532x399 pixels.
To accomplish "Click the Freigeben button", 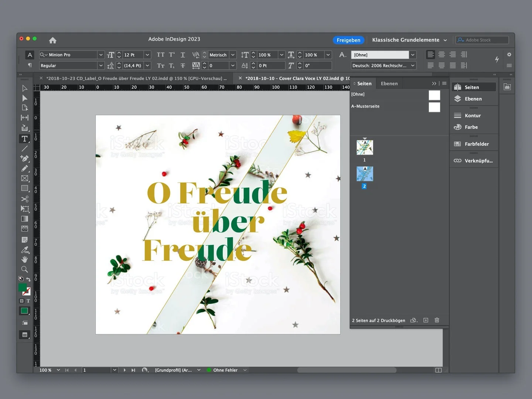I will pos(348,40).
